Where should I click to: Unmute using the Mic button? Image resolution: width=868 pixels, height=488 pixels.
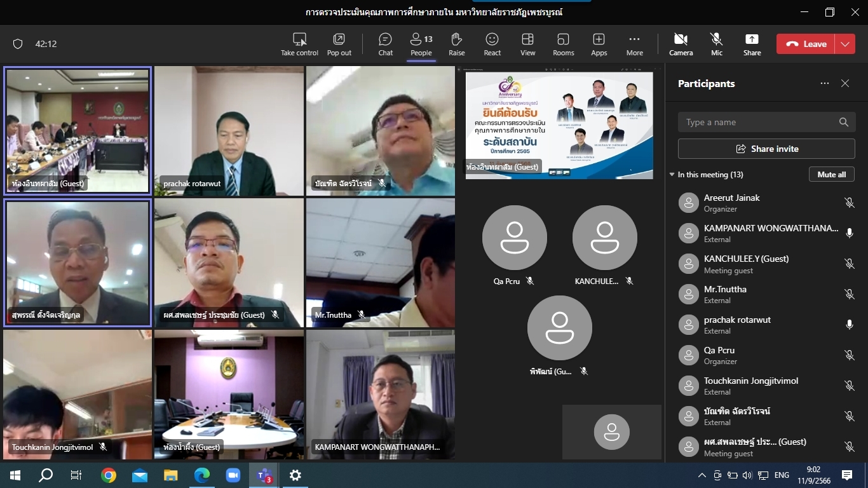click(x=717, y=44)
